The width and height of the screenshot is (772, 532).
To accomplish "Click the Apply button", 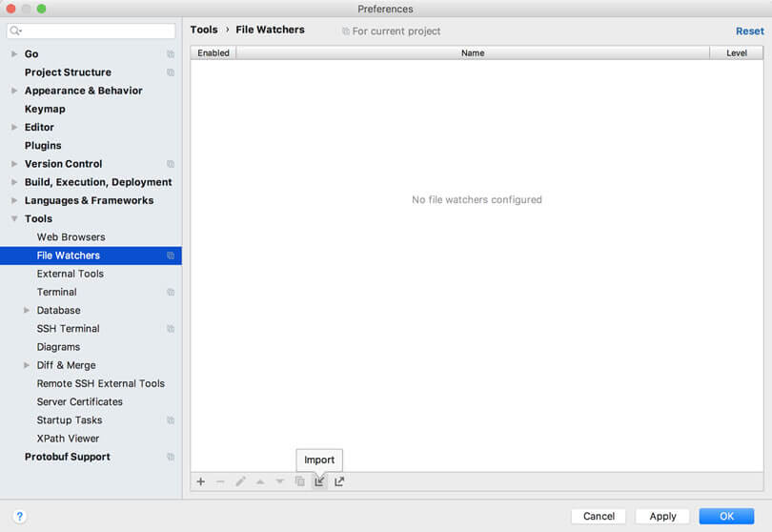I will pyautogui.click(x=662, y=516).
